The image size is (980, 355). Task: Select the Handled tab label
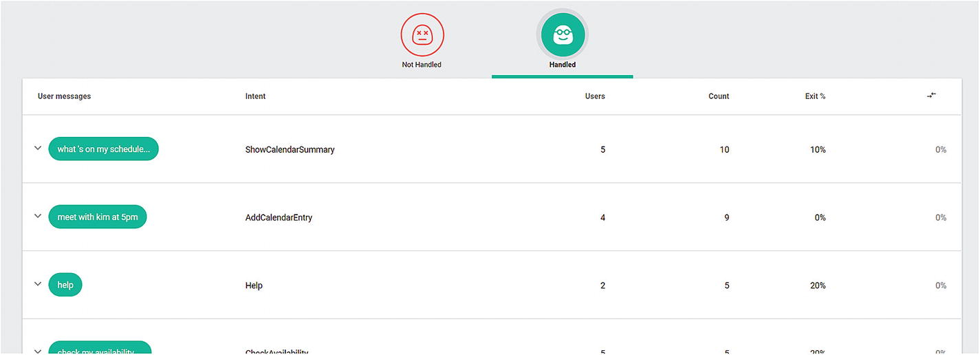pos(563,65)
